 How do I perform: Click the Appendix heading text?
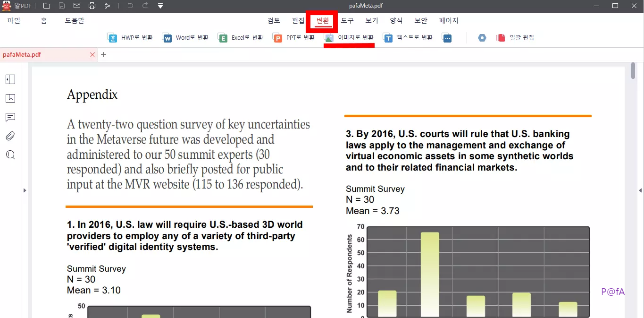point(92,95)
